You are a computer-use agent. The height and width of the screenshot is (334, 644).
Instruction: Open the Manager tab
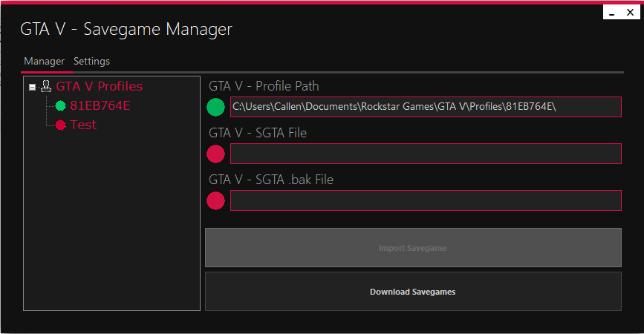pos(44,61)
